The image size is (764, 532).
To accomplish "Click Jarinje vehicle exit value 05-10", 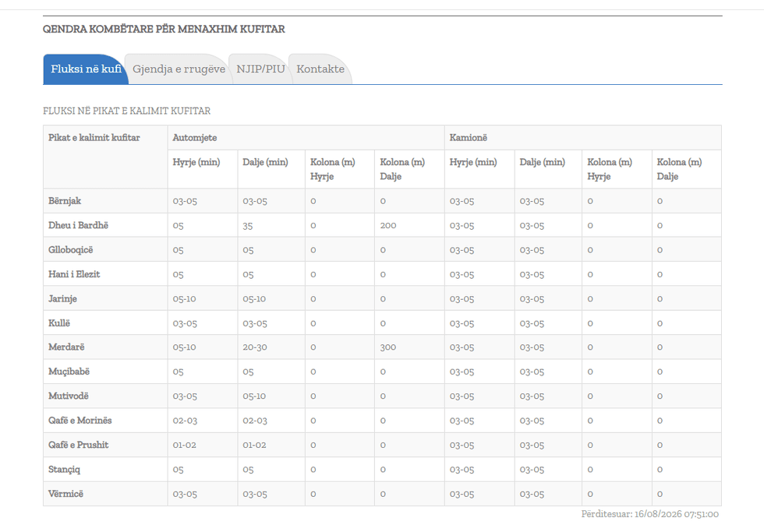I will point(254,299).
